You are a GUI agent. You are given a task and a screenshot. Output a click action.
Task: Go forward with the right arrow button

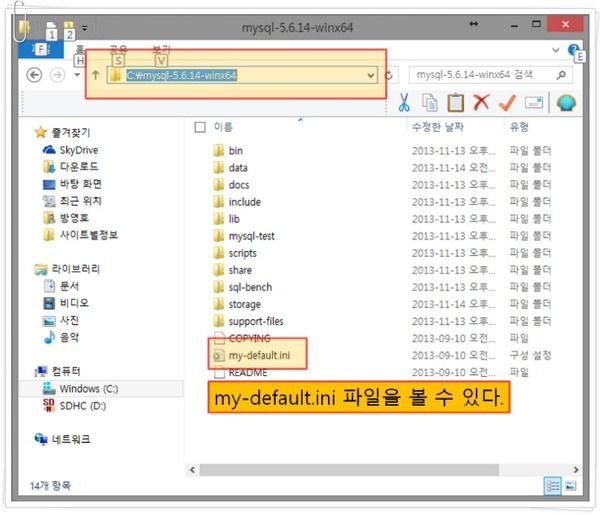coord(57,75)
